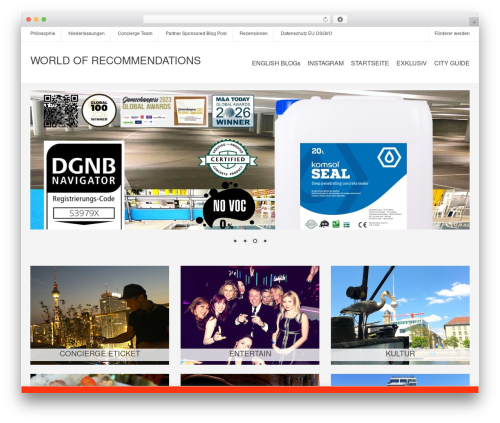Screen dimensions: 500x423
Task: Select the first slider dot
Action: tap(235, 241)
